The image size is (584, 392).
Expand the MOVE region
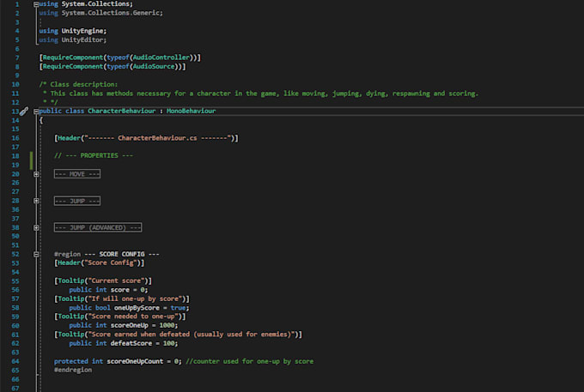pos(36,174)
